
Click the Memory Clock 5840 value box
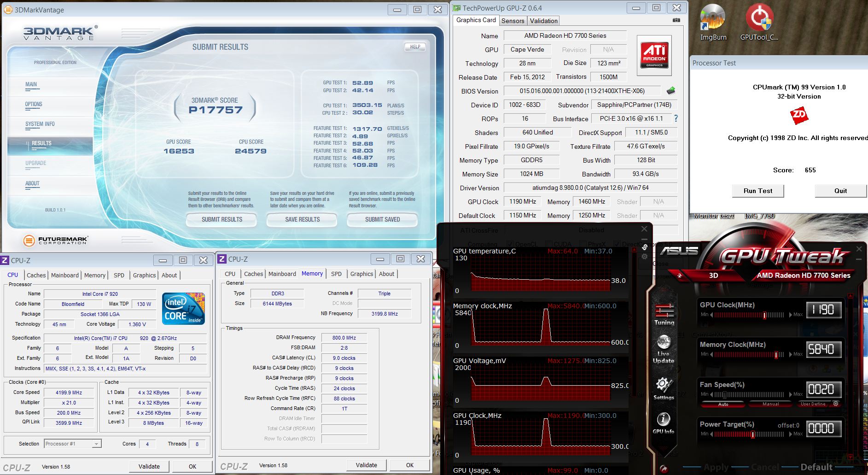(823, 349)
